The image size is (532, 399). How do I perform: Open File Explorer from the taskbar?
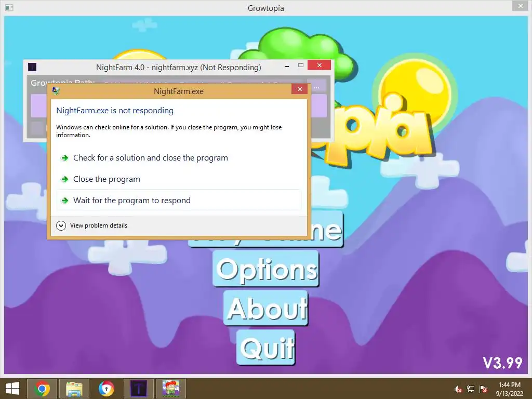coord(74,389)
